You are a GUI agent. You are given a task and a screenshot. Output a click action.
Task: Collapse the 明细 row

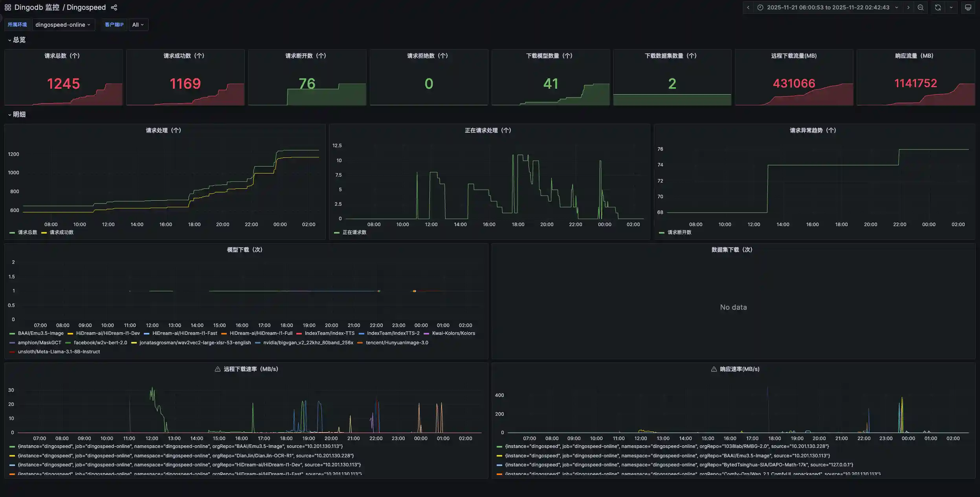[18, 114]
